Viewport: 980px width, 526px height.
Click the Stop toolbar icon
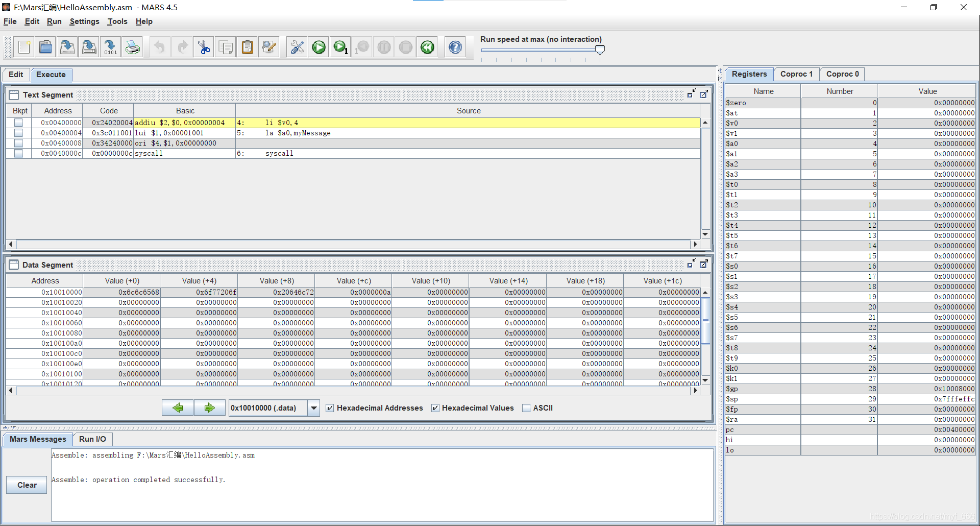point(406,47)
